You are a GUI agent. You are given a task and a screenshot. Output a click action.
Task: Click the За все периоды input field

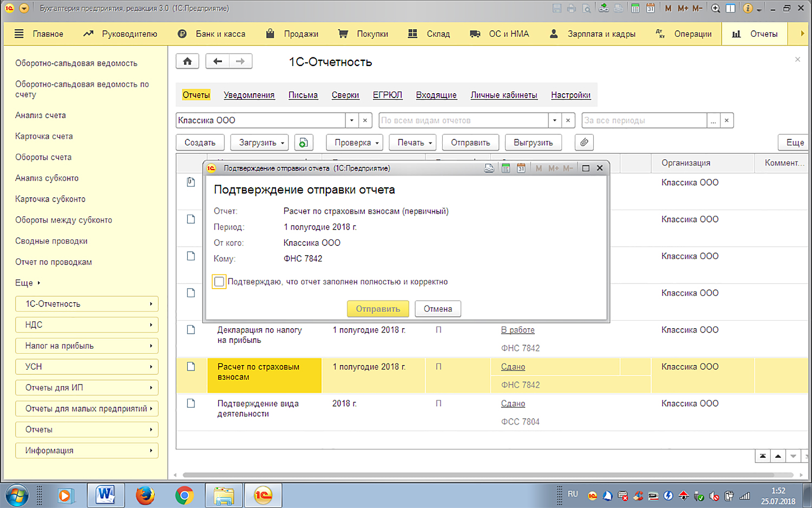(644, 120)
